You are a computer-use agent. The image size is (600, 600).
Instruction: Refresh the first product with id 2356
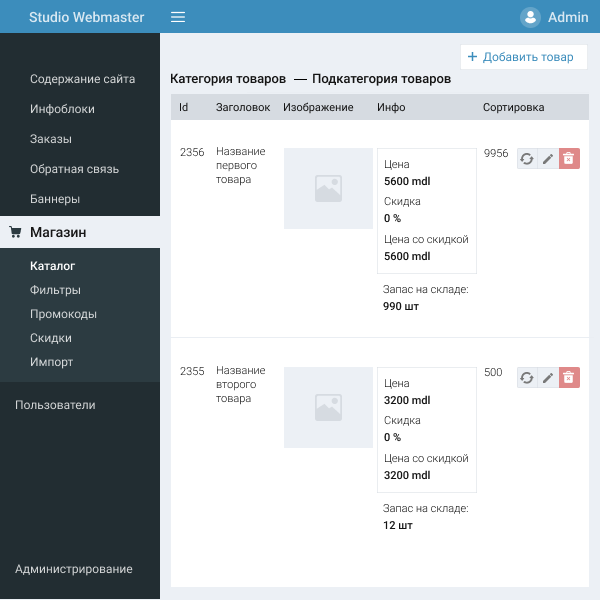point(527,158)
